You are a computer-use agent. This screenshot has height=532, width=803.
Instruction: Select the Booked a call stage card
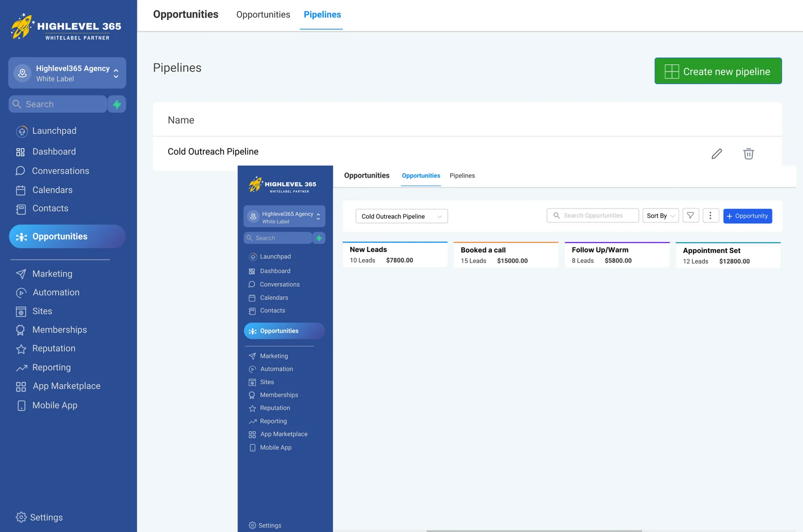tap(505, 255)
